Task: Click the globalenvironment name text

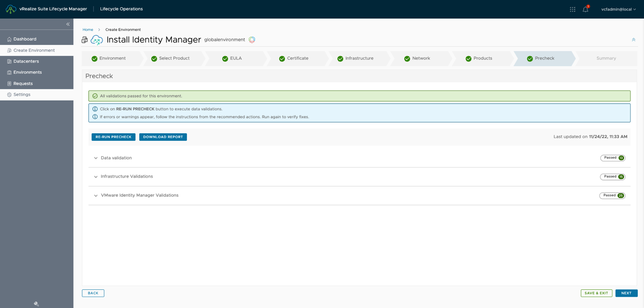Action: coord(224,40)
